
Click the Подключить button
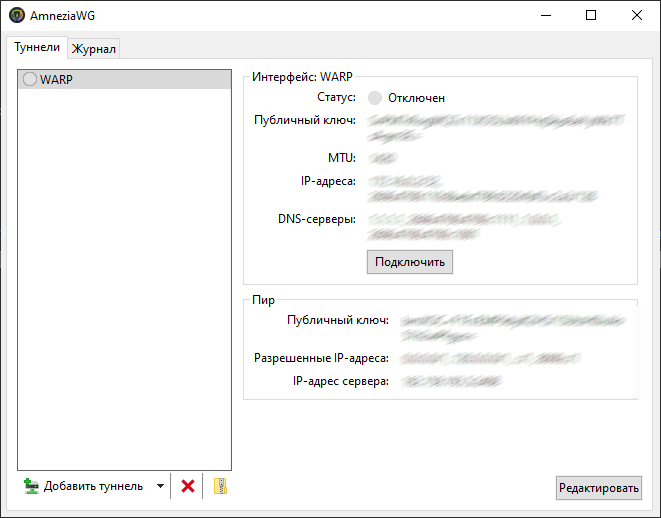pos(410,262)
